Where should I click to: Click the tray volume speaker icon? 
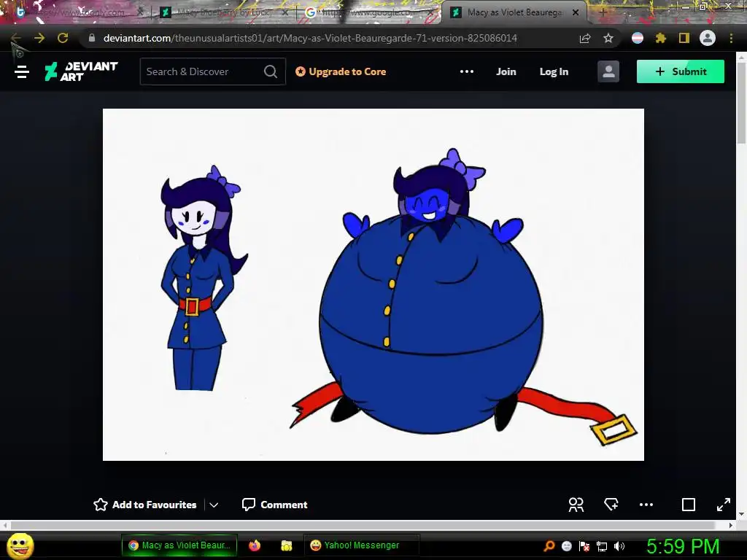619,546
